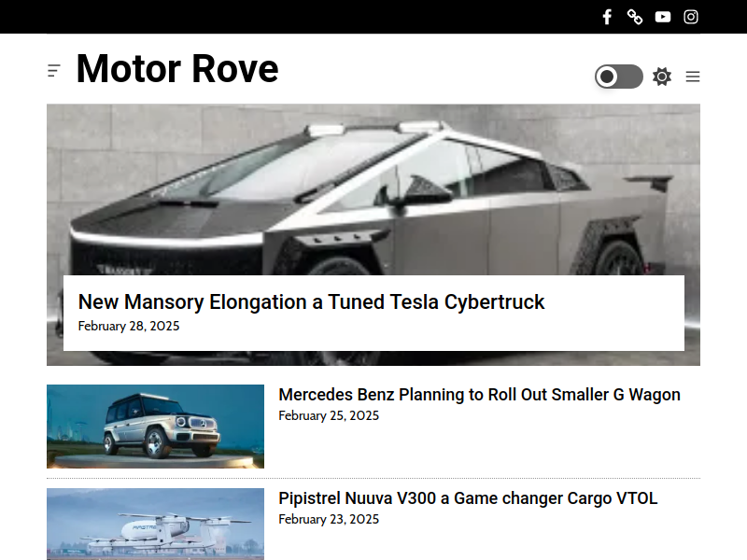Go to the Motor Rove homepage title
The height and width of the screenshot is (560, 747).
click(177, 69)
